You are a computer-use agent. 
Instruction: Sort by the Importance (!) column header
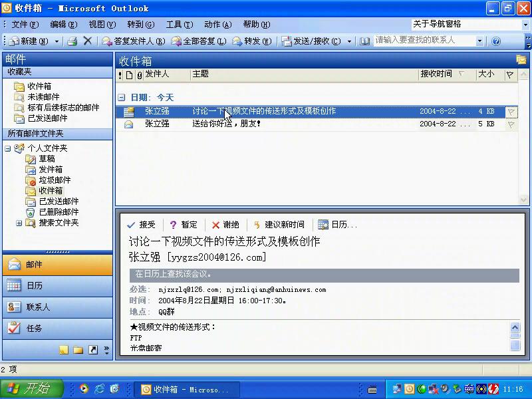[120, 74]
